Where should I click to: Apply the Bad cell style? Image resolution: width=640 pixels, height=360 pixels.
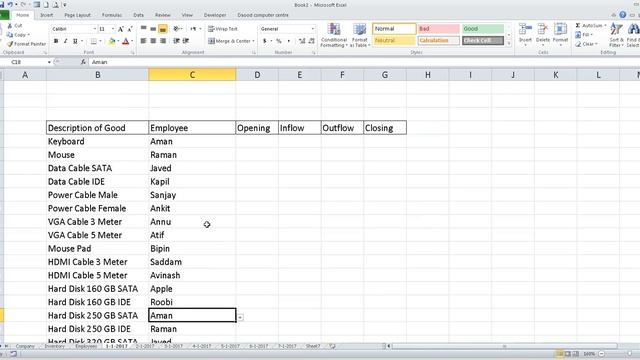439,29
